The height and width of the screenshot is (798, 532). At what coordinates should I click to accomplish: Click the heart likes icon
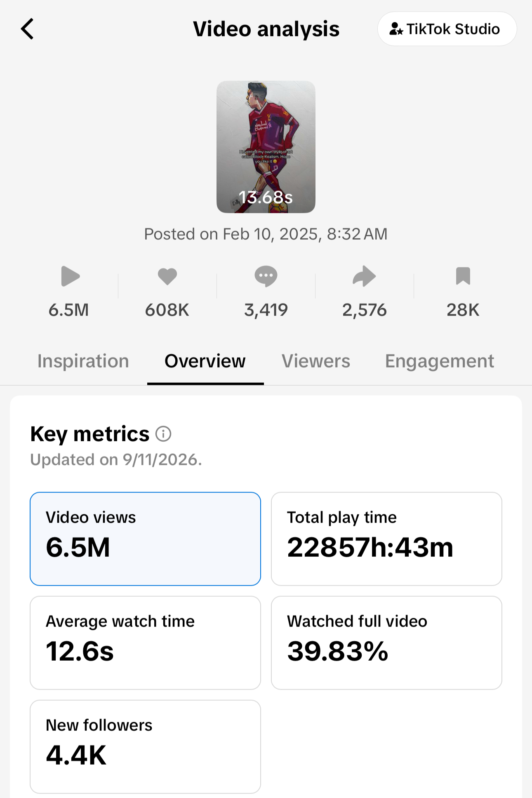[167, 276]
